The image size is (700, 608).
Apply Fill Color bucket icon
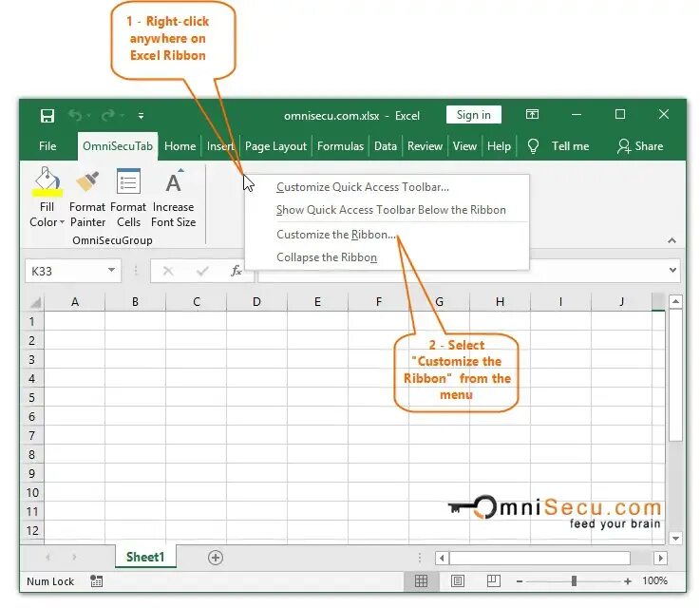(x=47, y=181)
